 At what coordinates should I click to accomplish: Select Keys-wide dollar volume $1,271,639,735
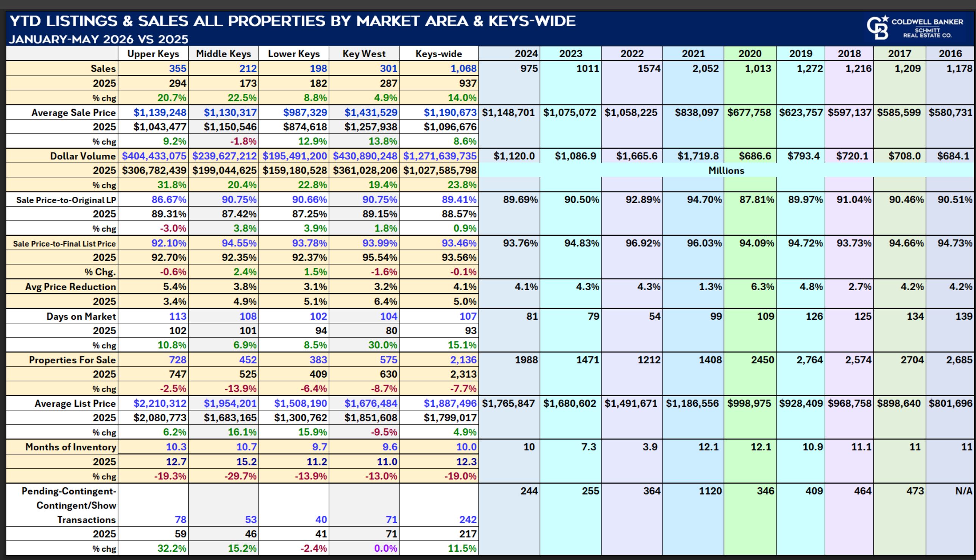pos(440,156)
